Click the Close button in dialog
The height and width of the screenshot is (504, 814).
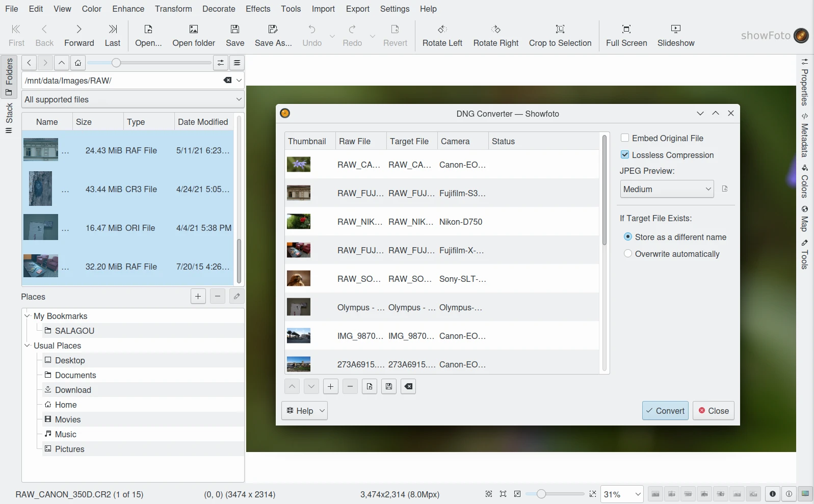[713, 411]
